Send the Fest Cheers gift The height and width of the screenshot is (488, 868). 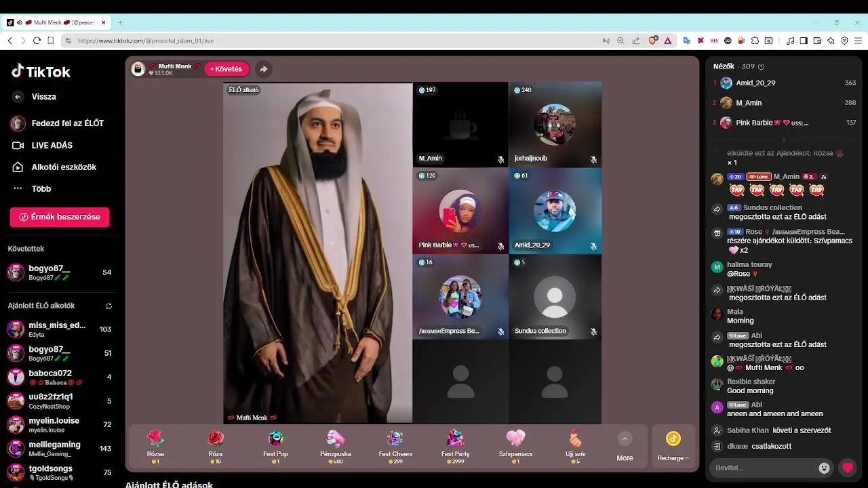395,446
